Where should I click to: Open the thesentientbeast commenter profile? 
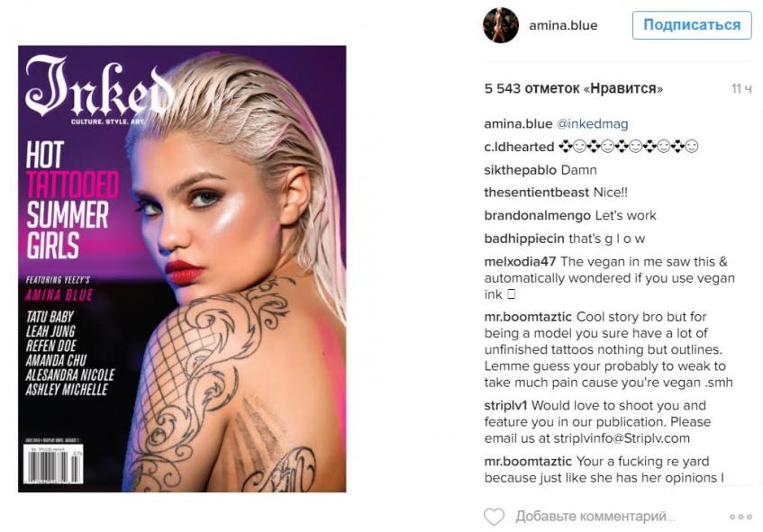536,193
